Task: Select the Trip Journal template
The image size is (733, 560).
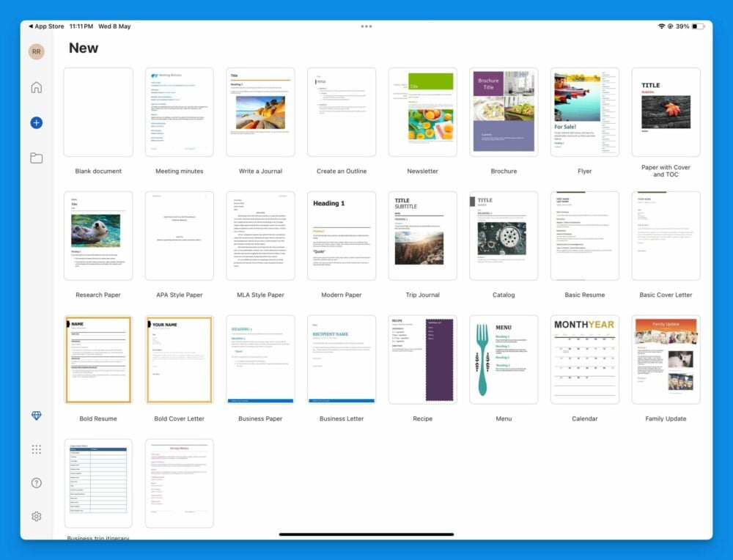Action: click(423, 236)
